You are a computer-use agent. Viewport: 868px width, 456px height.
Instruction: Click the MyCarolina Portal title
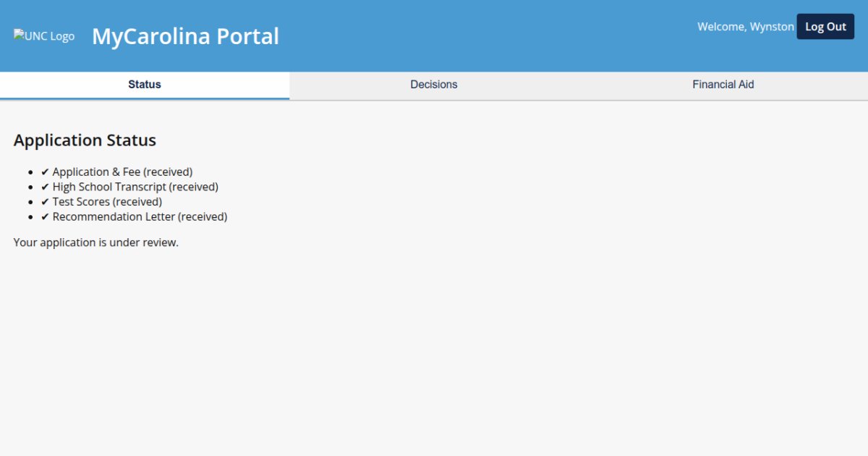coord(185,36)
